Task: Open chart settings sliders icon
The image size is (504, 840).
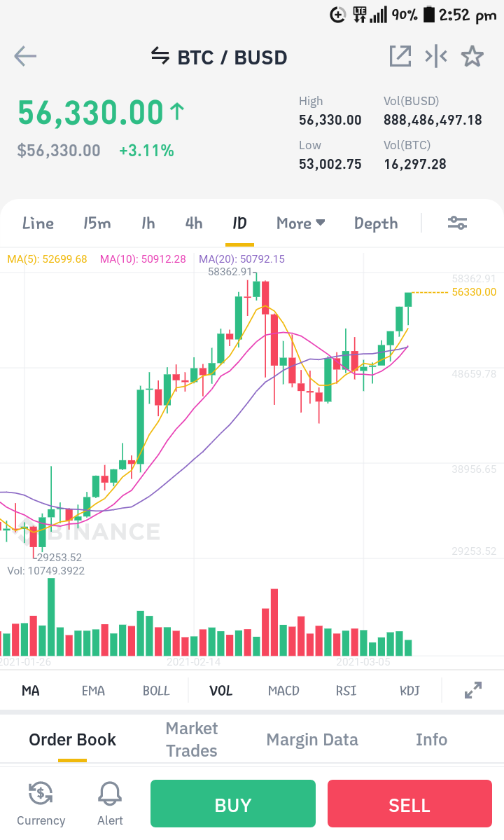Action: click(x=458, y=223)
